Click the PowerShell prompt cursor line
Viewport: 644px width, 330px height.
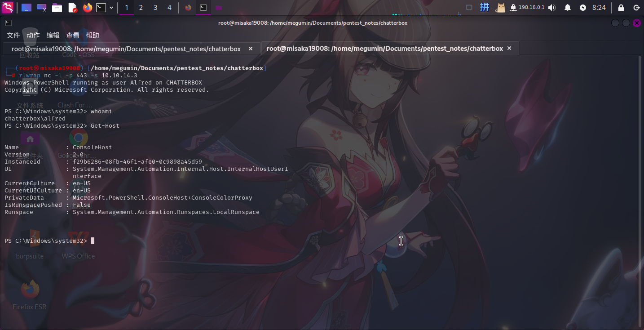tap(49, 241)
